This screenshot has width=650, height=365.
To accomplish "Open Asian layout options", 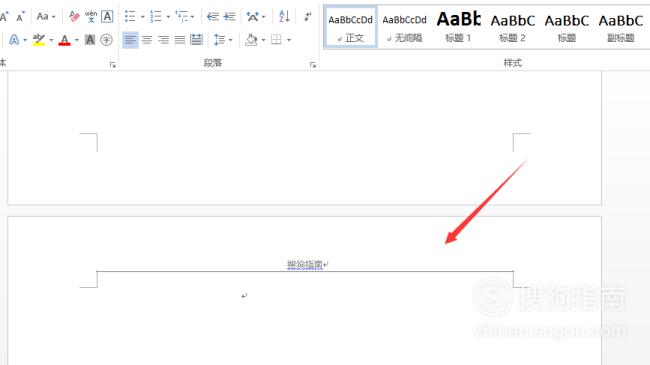I will pyautogui.click(x=255, y=17).
